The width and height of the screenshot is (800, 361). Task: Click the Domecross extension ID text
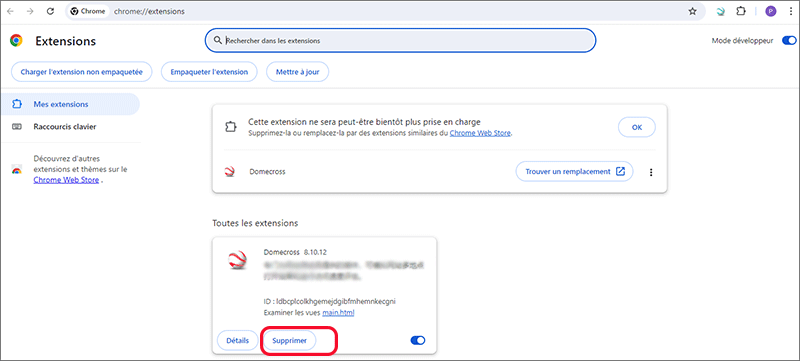[330, 301]
